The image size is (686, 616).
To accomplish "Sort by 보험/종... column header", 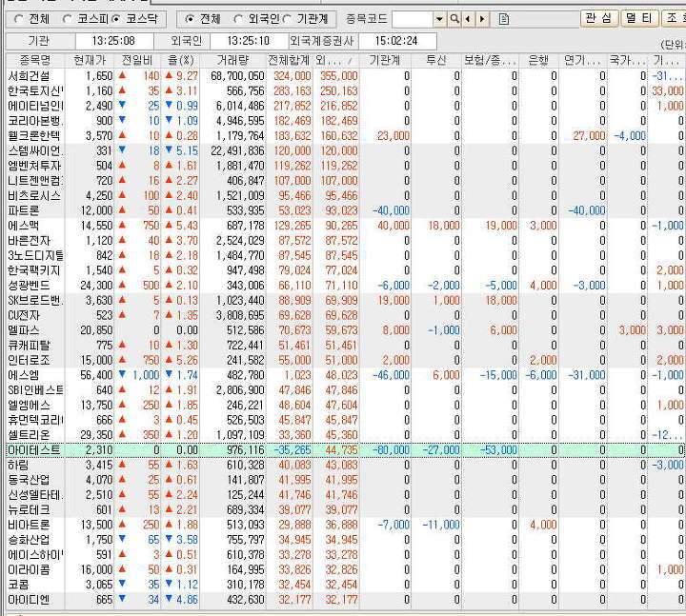I will coord(490,60).
